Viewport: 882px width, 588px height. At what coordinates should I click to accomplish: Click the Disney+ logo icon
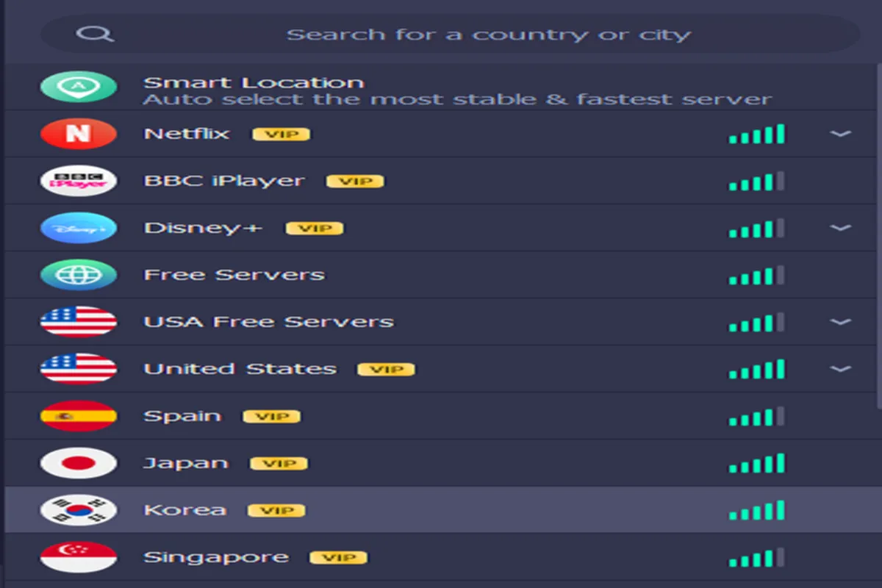pyautogui.click(x=78, y=228)
